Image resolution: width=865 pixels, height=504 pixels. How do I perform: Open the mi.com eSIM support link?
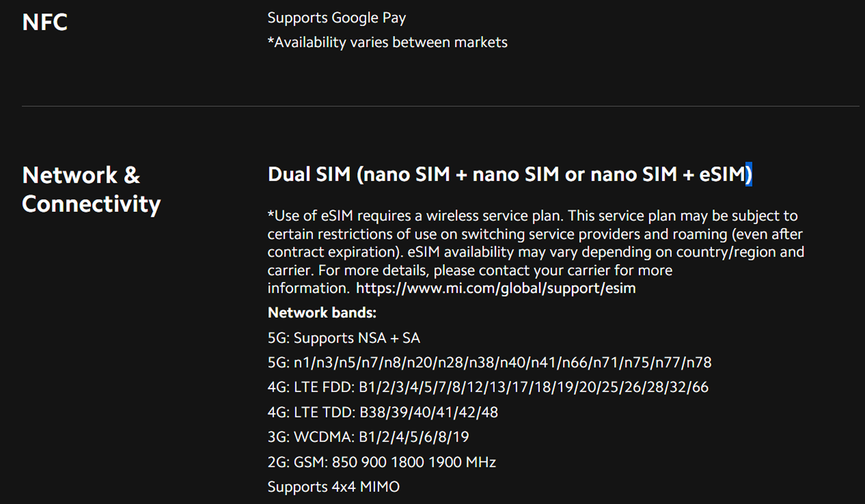tap(495, 288)
